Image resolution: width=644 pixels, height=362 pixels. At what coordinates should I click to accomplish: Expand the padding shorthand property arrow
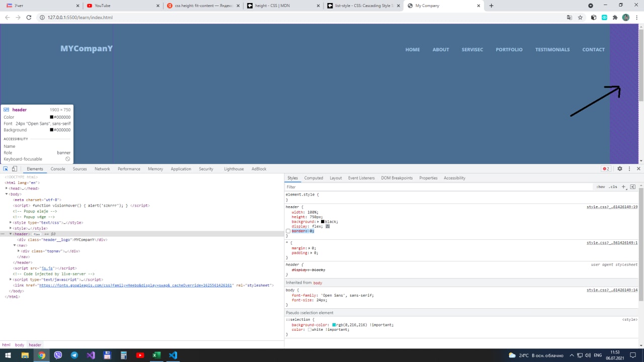coord(312,253)
